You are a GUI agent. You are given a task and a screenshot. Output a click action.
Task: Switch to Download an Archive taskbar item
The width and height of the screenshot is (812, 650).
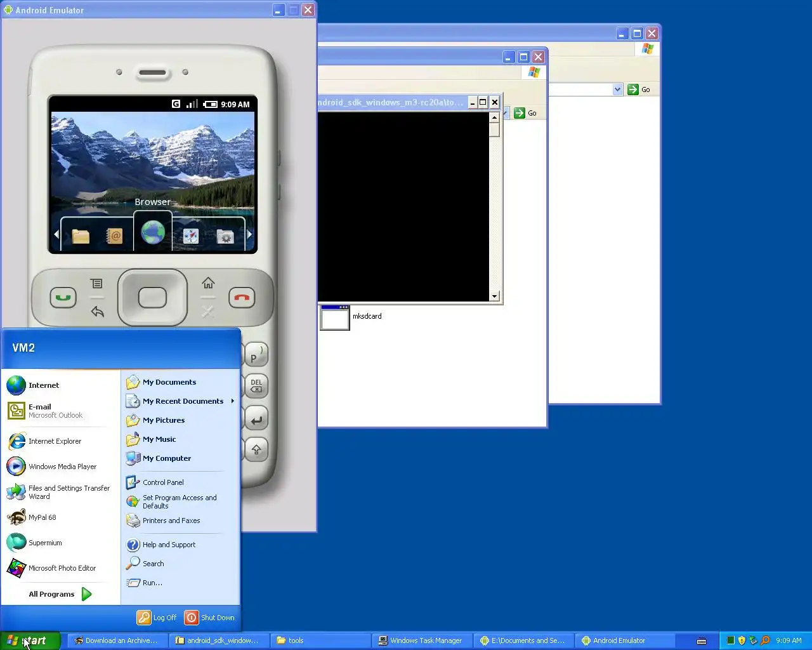[x=117, y=640]
